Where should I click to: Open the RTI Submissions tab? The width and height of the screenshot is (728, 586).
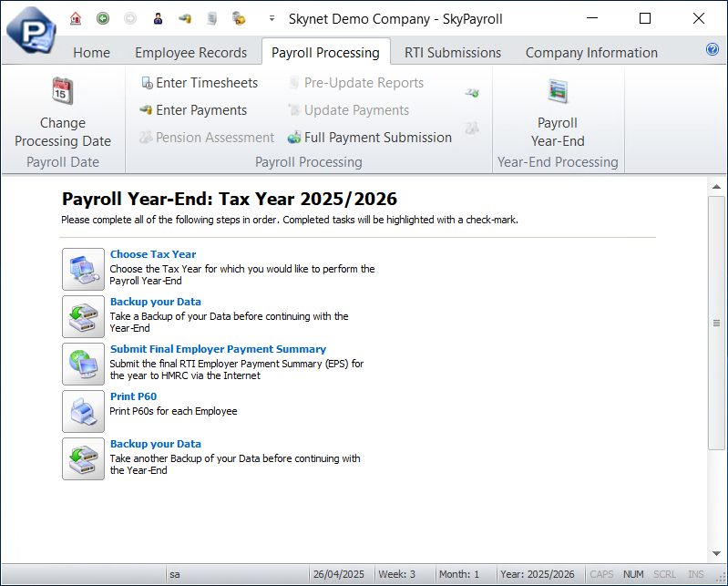(453, 53)
